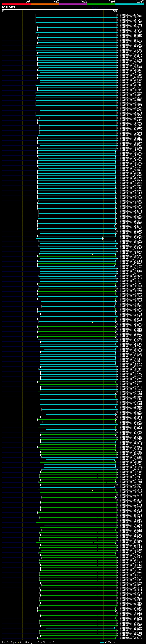Select hit UniRef100_P46300
This screenshot has width=146, height=644.
(131, 82)
